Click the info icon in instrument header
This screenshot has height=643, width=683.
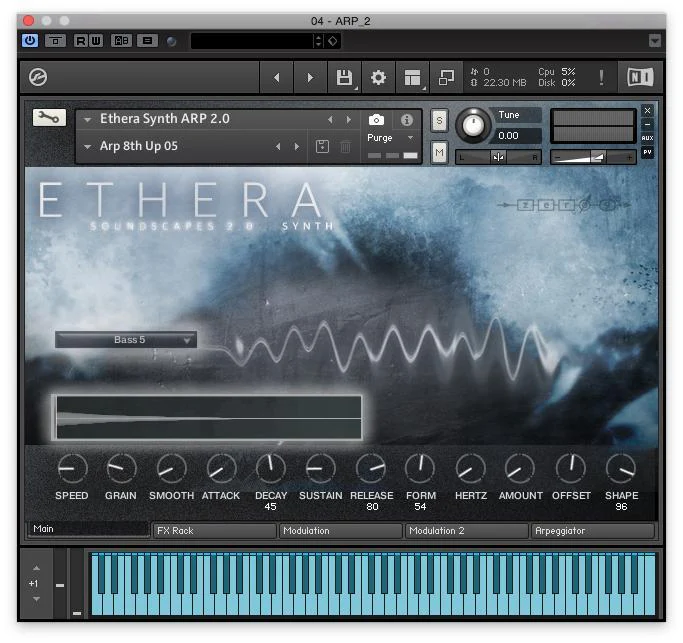coord(406,120)
